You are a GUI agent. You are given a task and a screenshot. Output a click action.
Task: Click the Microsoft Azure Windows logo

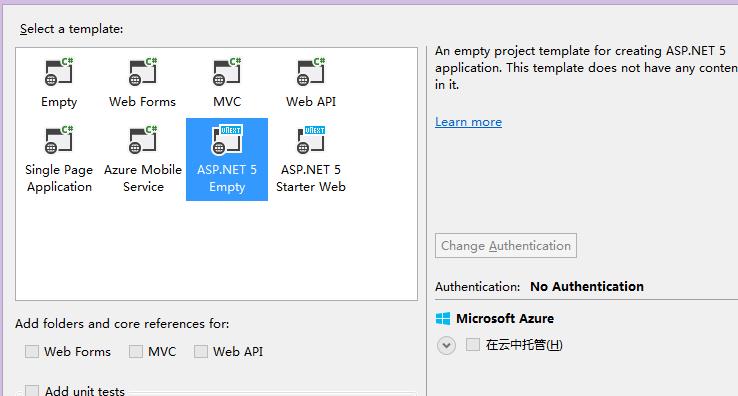pyautogui.click(x=443, y=319)
